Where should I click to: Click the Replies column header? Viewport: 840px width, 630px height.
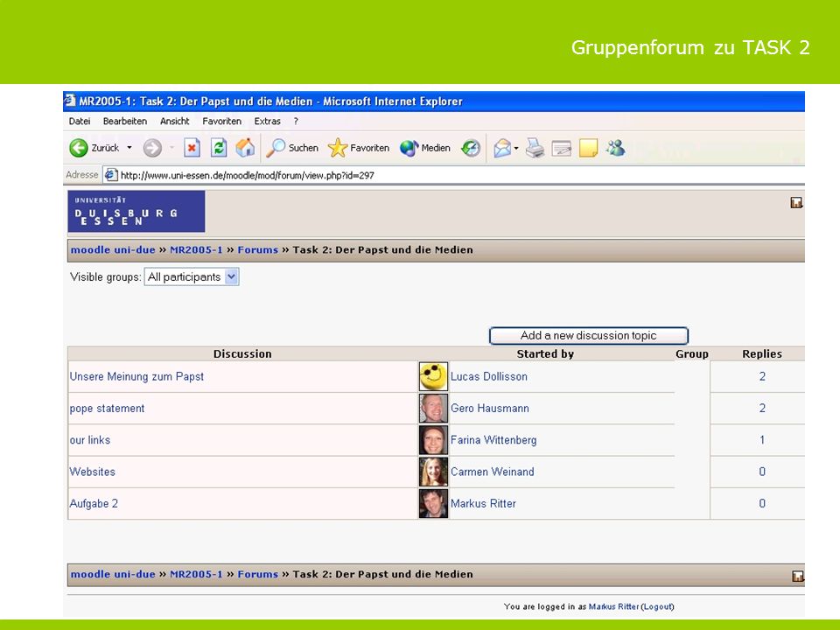pyautogui.click(x=762, y=353)
